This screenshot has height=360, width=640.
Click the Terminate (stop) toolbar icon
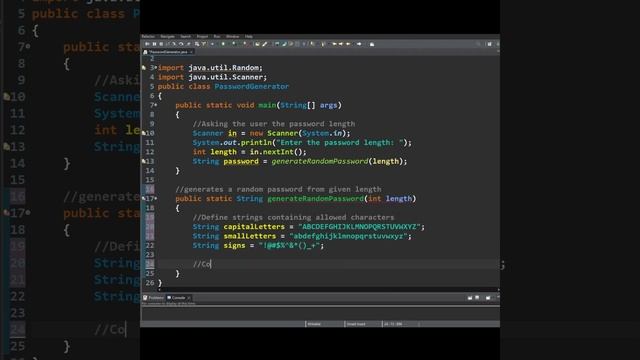(x=161, y=44)
